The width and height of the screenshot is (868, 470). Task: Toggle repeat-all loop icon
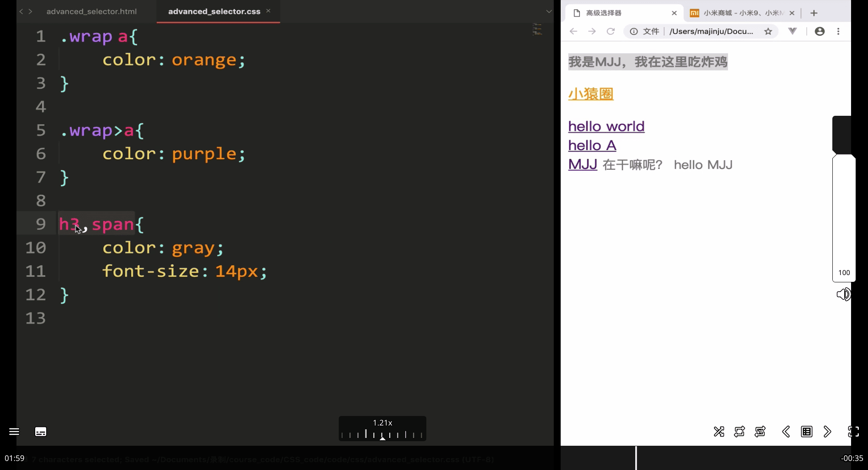739,432
